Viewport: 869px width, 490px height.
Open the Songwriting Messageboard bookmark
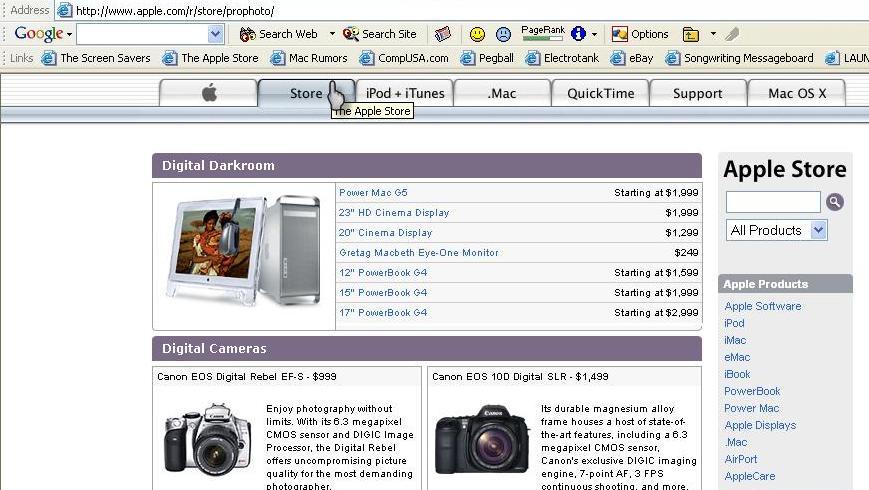[739, 58]
